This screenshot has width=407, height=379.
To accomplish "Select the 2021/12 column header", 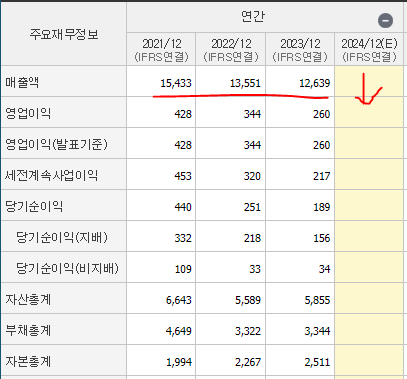I will click(x=162, y=50).
